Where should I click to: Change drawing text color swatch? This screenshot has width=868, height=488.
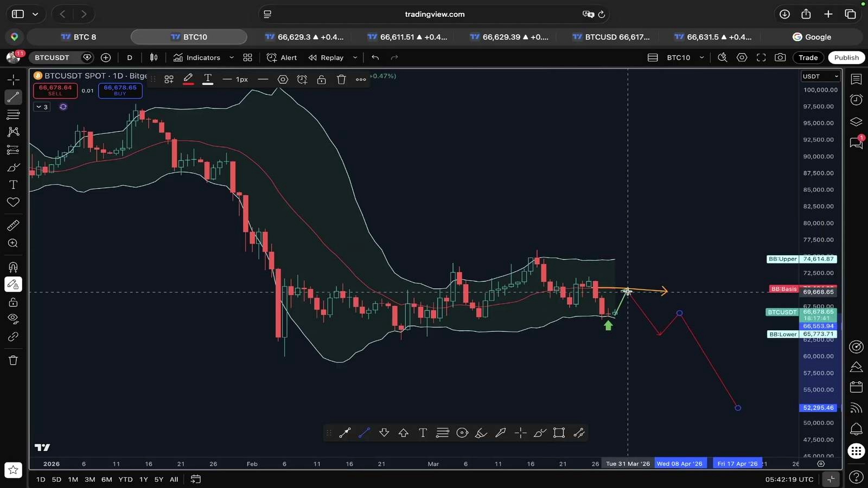(208, 79)
